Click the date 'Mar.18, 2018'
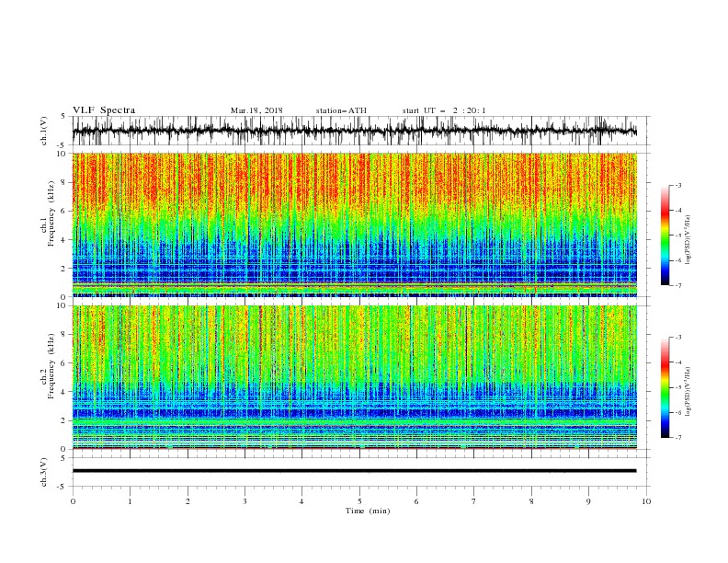Screen dimensions: 728x563 pos(256,110)
